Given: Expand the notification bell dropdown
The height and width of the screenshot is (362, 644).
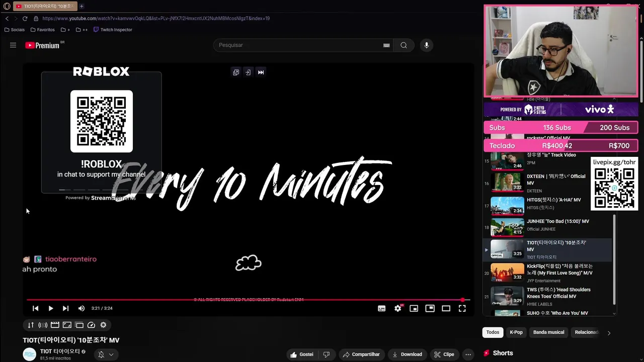Looking at the screenshot, I should coord(106,354).
